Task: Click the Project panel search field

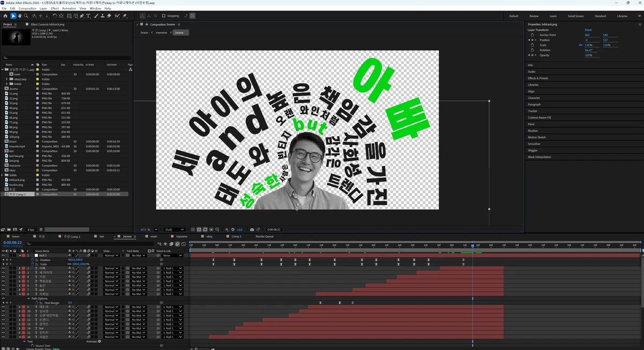Action: (67, 58)
